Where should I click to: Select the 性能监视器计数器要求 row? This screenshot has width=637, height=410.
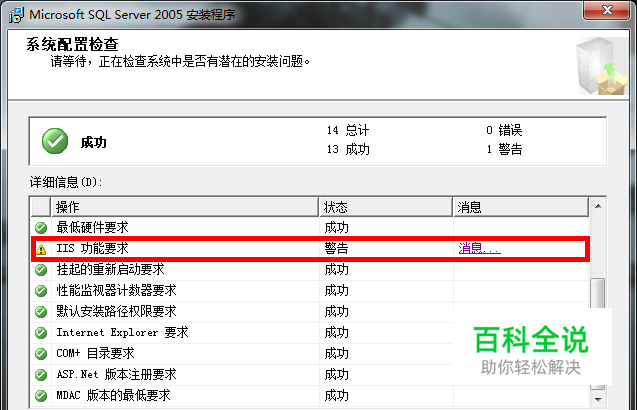point(310,291)
